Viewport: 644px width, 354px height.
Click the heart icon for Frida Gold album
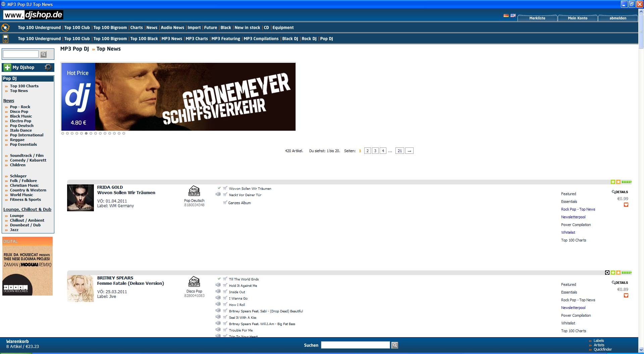(x=626, y=205)
